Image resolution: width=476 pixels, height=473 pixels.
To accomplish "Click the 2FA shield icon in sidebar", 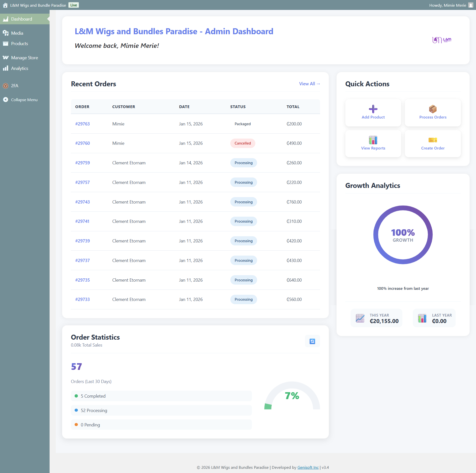I will pos(5,86).
